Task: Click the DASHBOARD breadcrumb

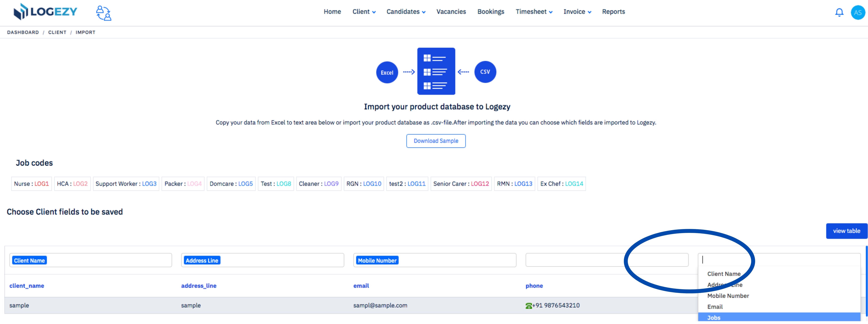Action: pyautogui.click(x=23, y=32)
